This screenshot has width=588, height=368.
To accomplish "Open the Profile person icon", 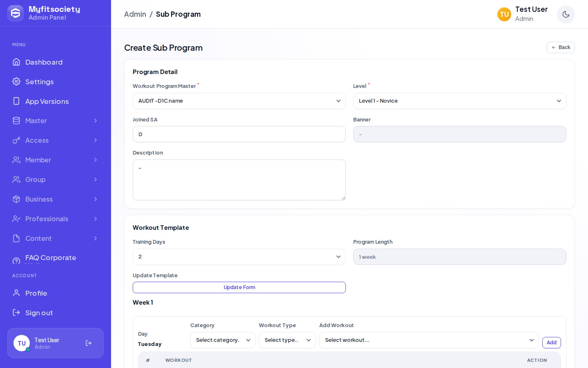I will coord(16,293).
